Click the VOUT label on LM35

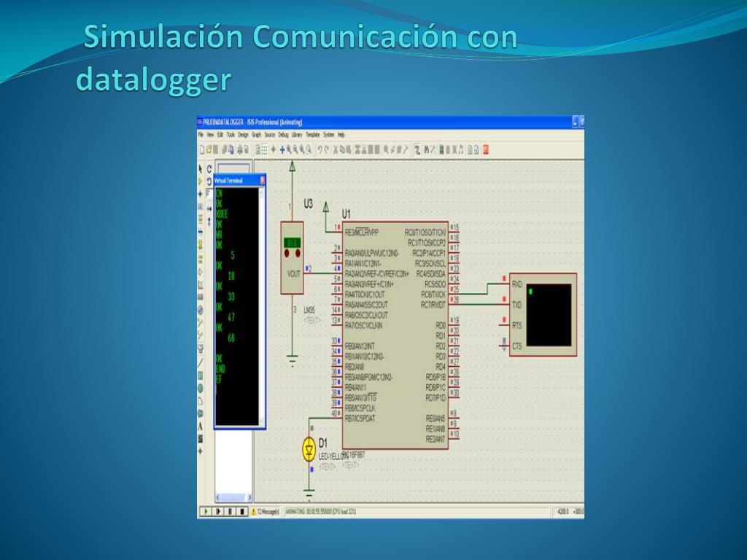pyautogui.click(x=293, y=274)
